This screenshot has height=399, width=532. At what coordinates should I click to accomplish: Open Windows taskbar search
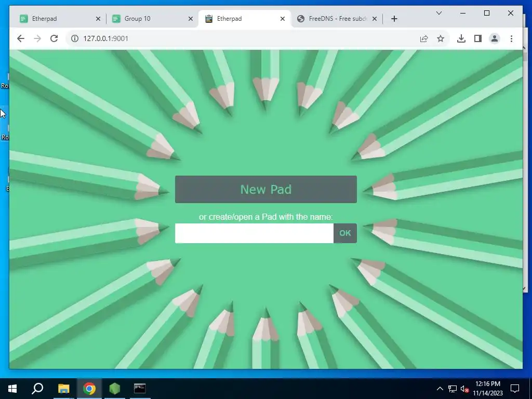point(37,389)
